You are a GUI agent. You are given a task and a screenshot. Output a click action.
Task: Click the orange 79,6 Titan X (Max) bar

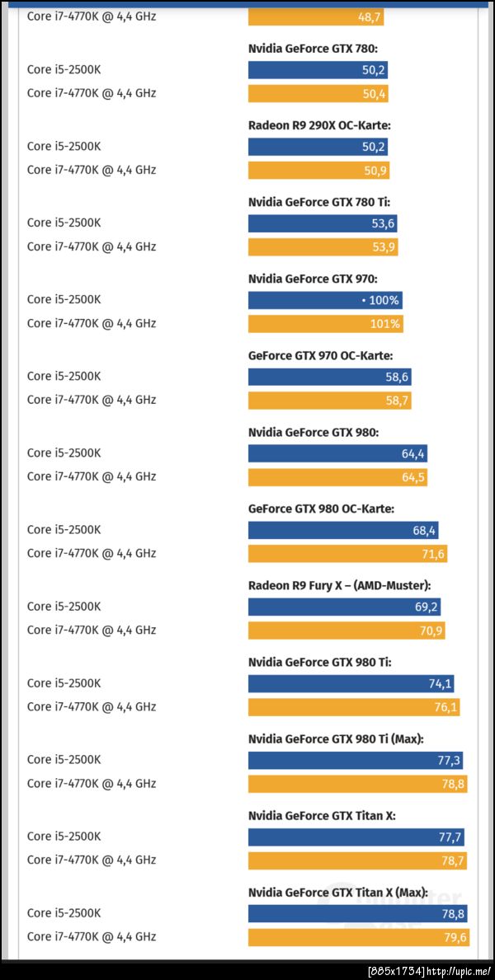(357, 937)
